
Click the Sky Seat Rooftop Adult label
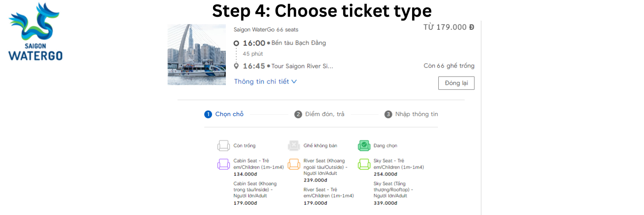click(x=393, y=190)
